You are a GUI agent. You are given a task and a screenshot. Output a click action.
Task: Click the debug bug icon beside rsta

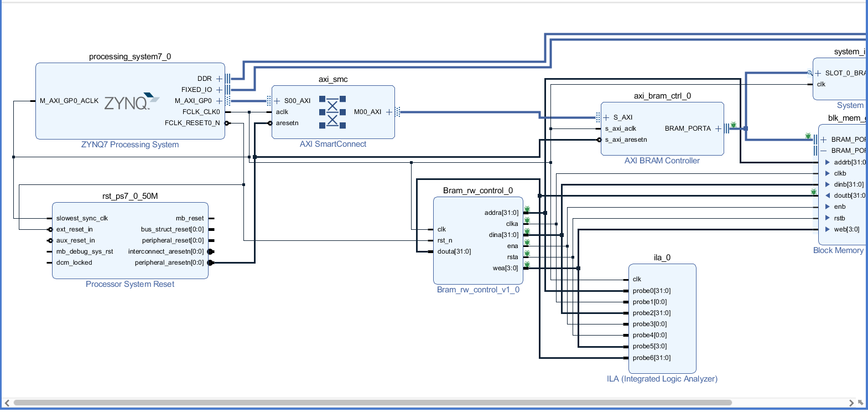527,254
